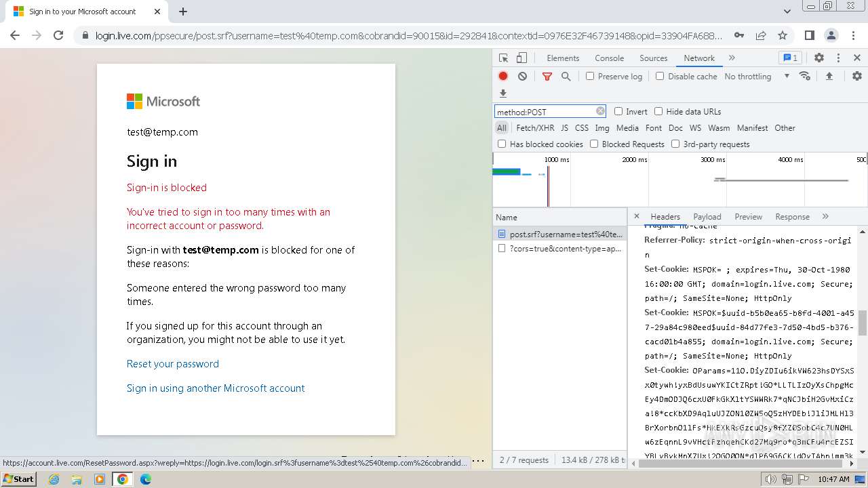The height and width of the screenshot is (488, 868).
Task: Open the No throttling dropdown
Action: point(757,77)
